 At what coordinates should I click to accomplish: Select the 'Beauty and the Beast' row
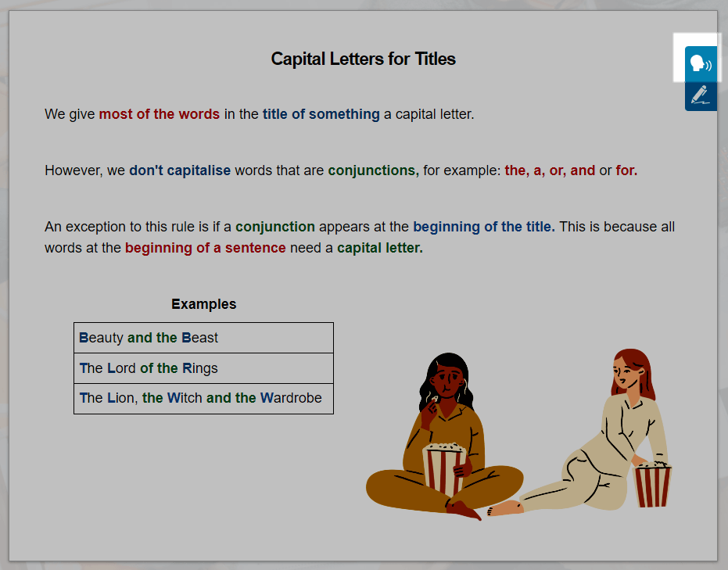203,338
